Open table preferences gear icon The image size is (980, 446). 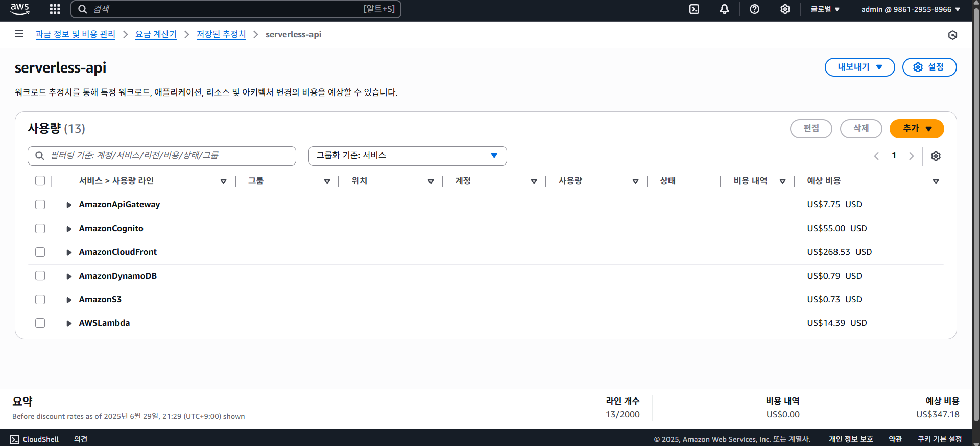936,156
